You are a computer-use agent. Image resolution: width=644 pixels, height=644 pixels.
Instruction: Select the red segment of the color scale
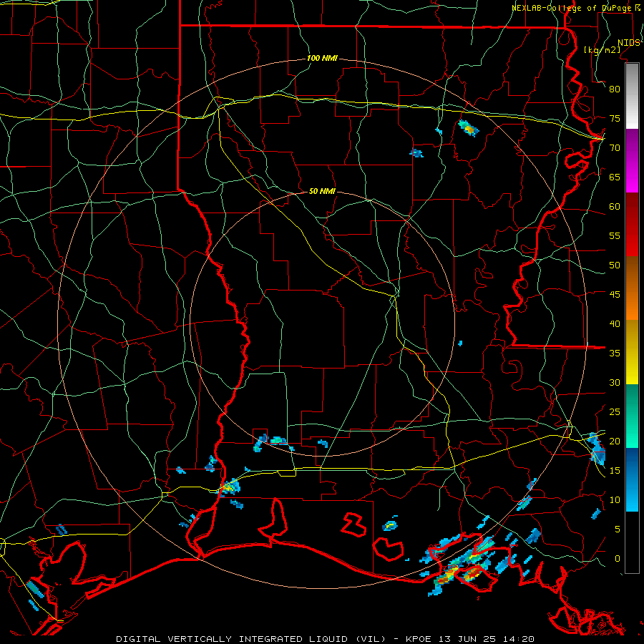pos(632,225)
